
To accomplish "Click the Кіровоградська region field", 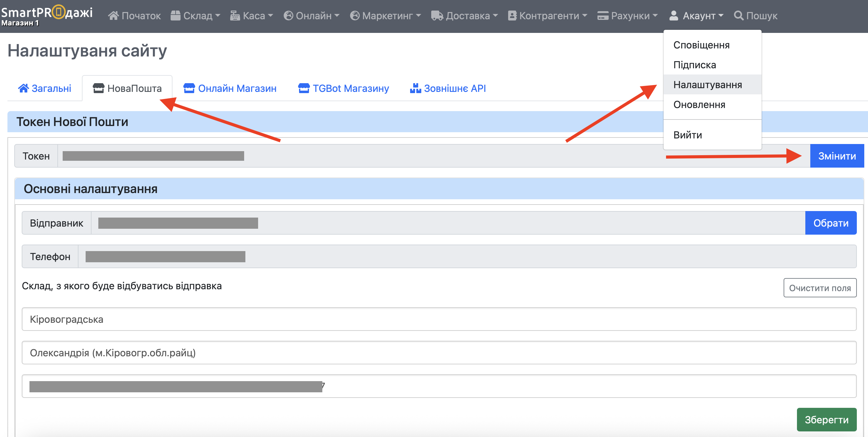I will (x=439, y=319).
